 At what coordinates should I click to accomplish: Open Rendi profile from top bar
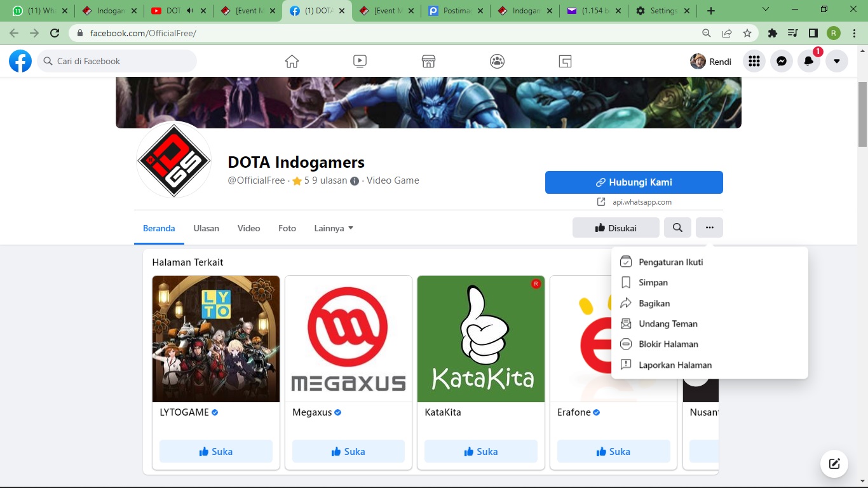(x=711, y=61)
